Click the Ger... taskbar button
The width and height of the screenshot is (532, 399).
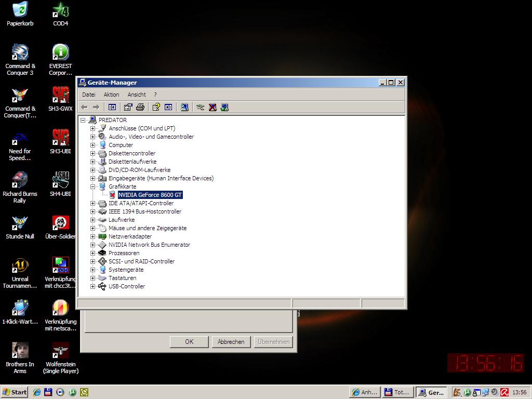(431, 392)
